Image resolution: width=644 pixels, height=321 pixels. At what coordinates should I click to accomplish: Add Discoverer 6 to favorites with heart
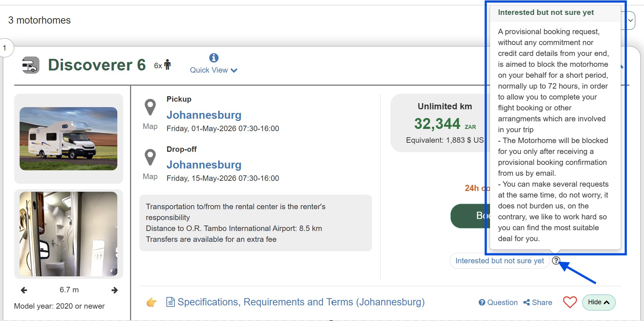(x=570, y=302)
